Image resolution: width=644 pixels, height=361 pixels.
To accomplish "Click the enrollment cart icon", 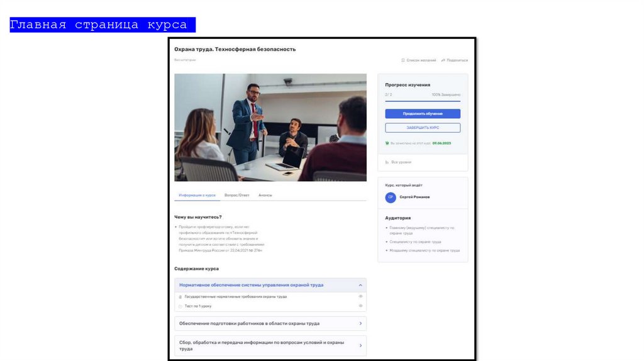I will coord(387,143).
